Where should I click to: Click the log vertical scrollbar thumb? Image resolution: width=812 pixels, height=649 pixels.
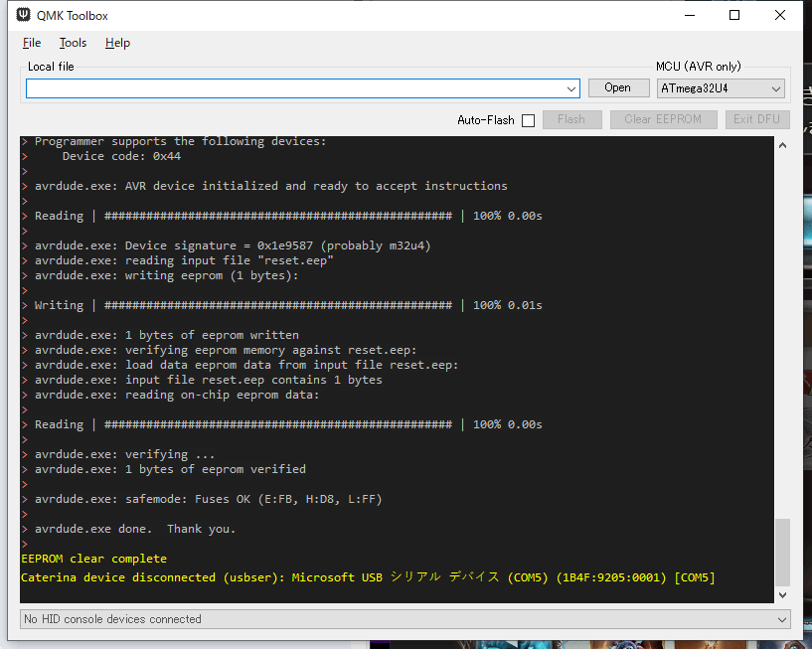click(x=782, y=553)
